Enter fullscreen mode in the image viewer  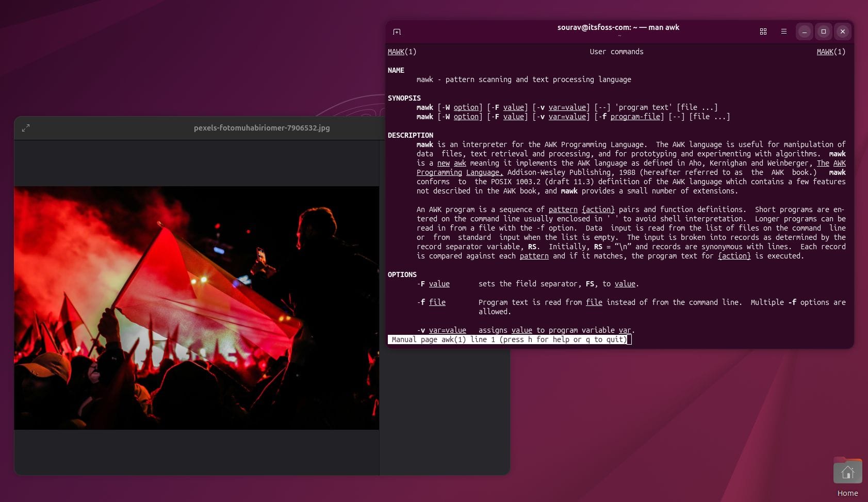(x=25, y=127)
